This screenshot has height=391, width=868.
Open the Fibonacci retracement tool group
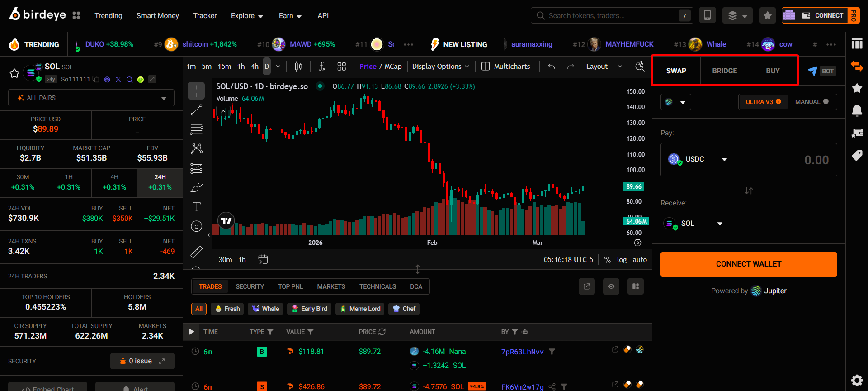coord(197,129)
